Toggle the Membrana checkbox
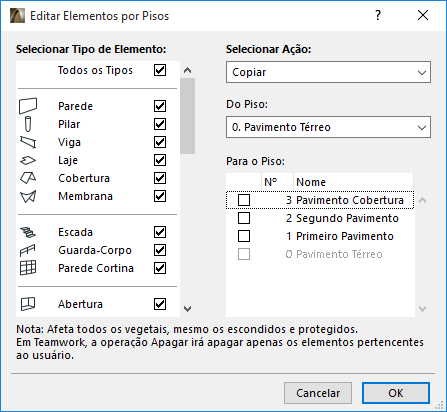 [160, 196]
